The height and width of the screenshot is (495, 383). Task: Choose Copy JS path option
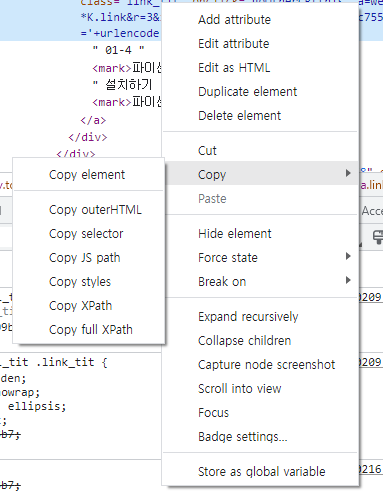tap(89, 258)
